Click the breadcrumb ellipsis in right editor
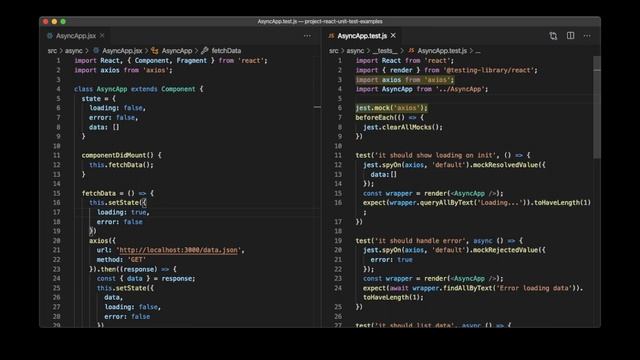 coord(478,51)
